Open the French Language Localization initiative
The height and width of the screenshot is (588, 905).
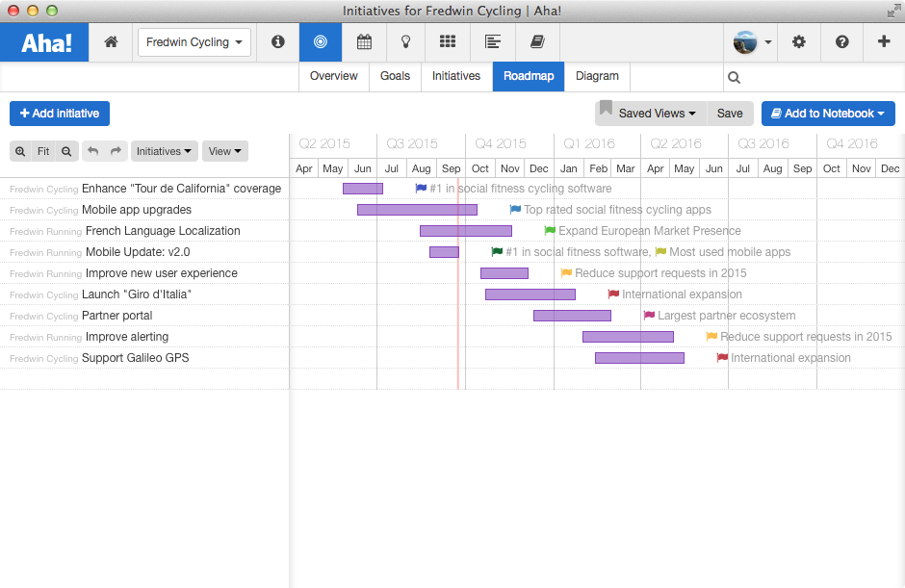pos(163,231)
